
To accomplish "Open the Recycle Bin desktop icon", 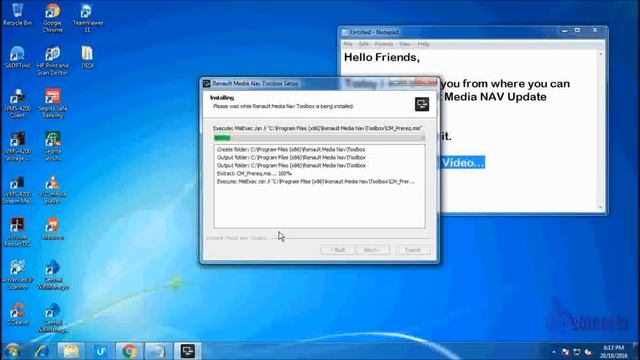I will [x=17, y=15].
